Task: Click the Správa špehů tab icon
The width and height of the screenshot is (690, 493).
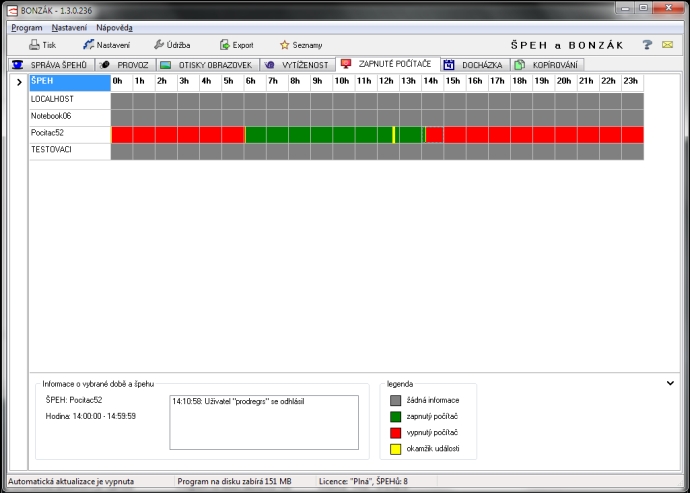Action: pos(18,65)
